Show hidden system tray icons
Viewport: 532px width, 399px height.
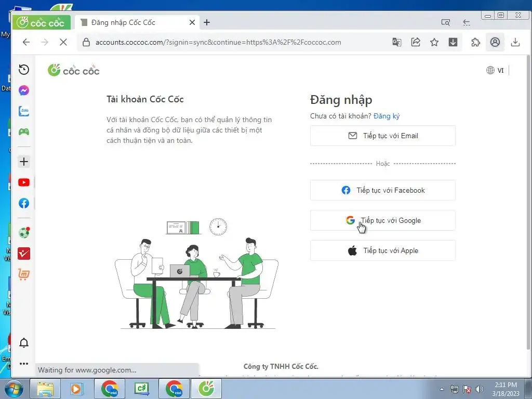coord(442,389)
